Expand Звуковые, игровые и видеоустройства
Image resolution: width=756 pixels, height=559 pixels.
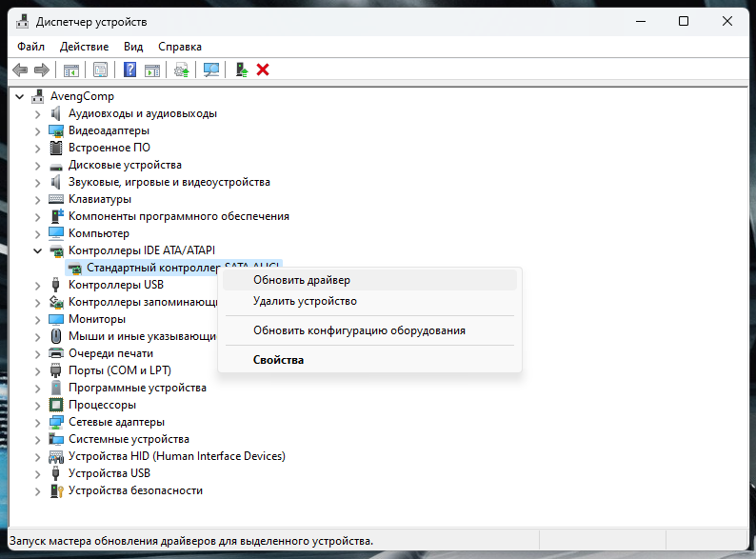[37, 183]
